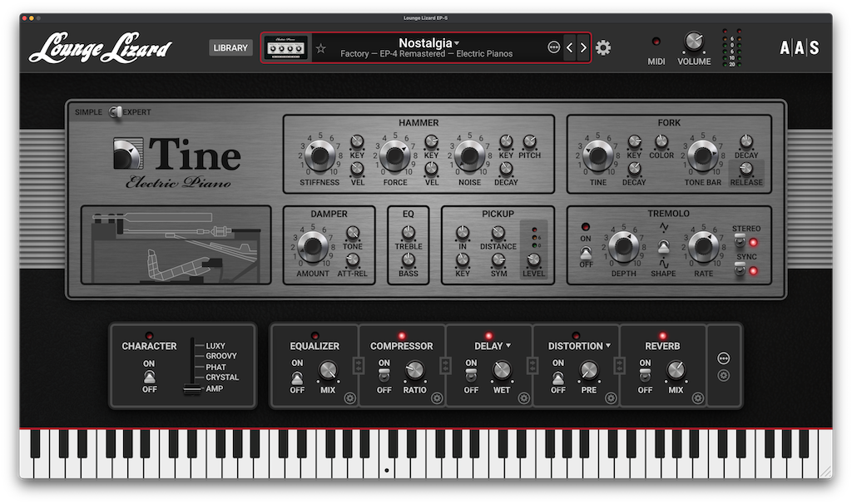Screen dimensions: 852x504
Task: Open the global settings gear in the top bar
Action: coord(603,47)
